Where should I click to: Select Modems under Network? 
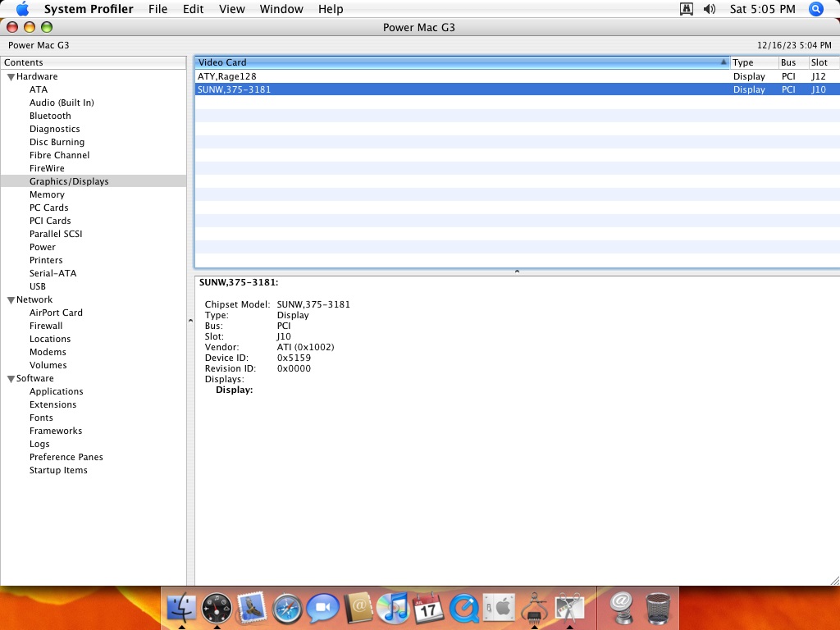point(48,352)
